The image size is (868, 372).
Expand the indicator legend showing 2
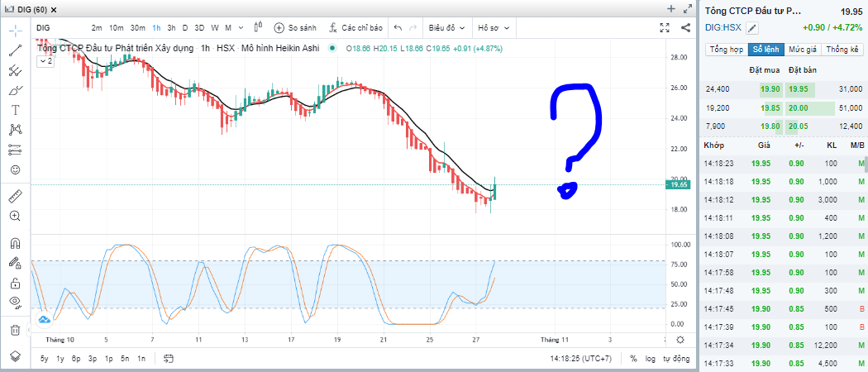coord(45,61)
